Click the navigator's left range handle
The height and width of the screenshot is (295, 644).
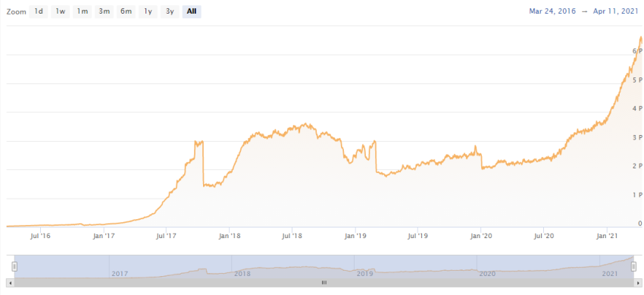point(15,266)
